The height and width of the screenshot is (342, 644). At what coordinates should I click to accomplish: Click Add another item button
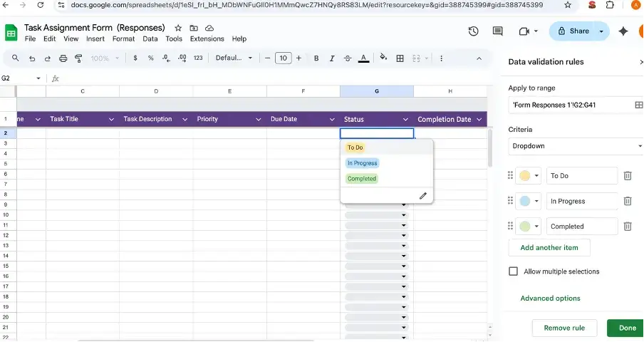[549, 247]
